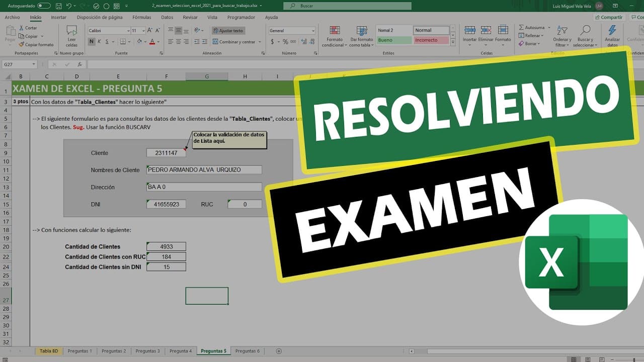Click the insert function fx icon
The image size is (644, 362).
tap(79, 64)
